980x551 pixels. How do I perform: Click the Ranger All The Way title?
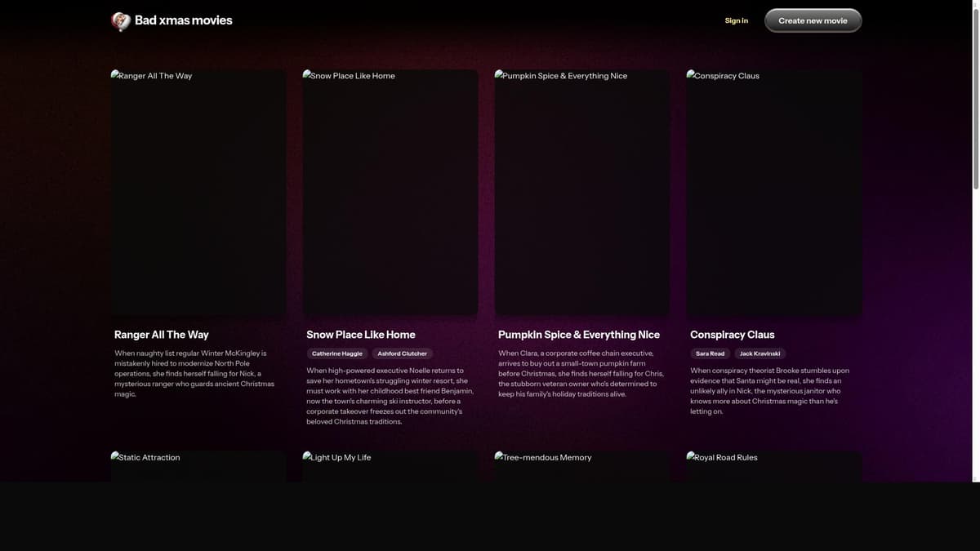pyautogui.click(x=162, y=335)
